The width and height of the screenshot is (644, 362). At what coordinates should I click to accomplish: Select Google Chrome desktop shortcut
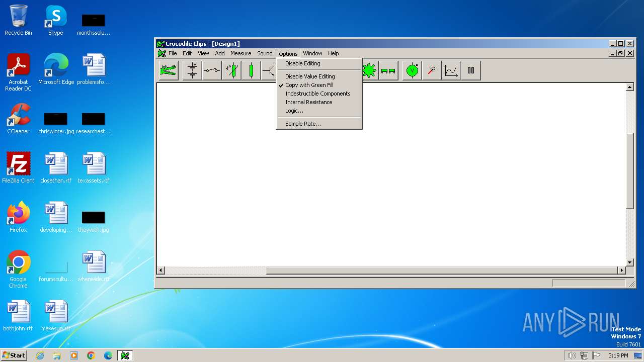point(18,269)
